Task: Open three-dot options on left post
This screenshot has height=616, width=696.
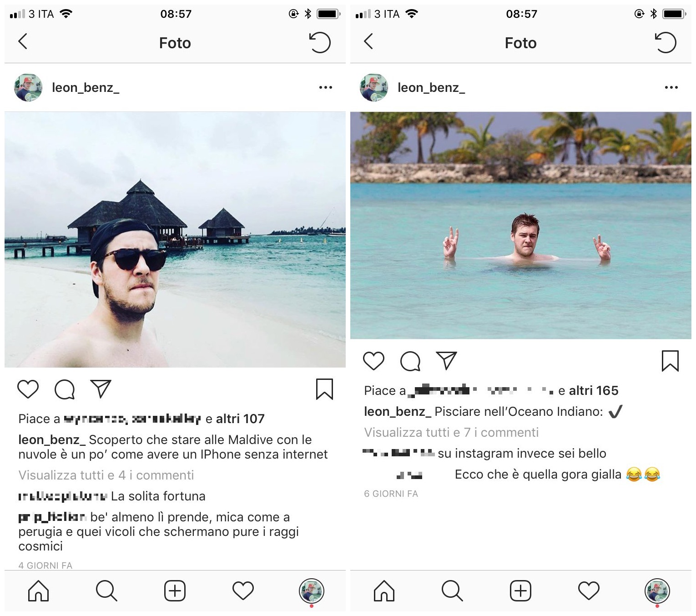Action: pos(326,87)
